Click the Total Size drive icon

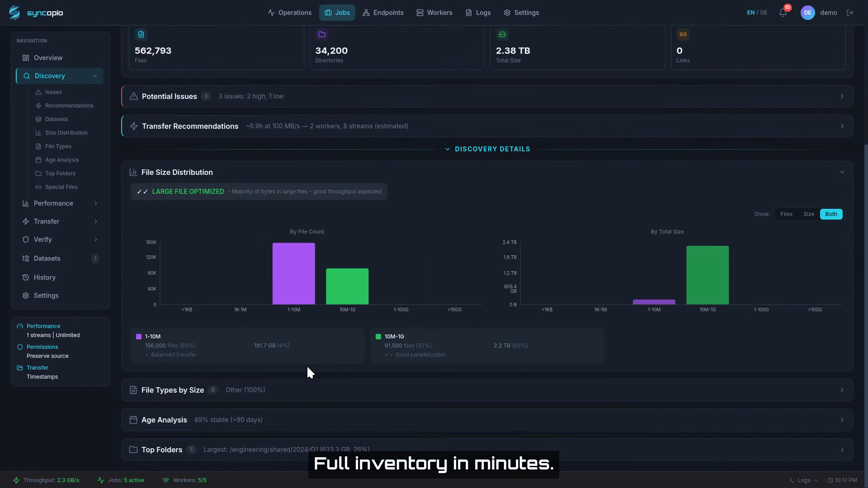tap(502, 34)
